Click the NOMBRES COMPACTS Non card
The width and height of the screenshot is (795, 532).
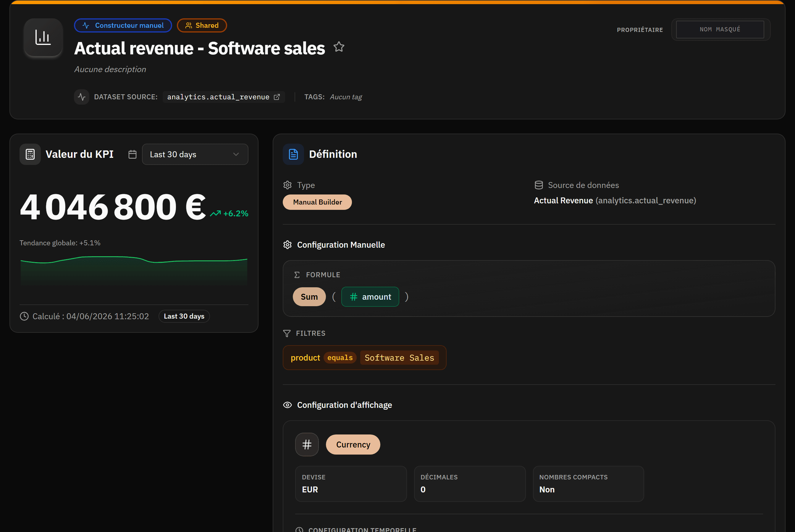click(588, 484)
